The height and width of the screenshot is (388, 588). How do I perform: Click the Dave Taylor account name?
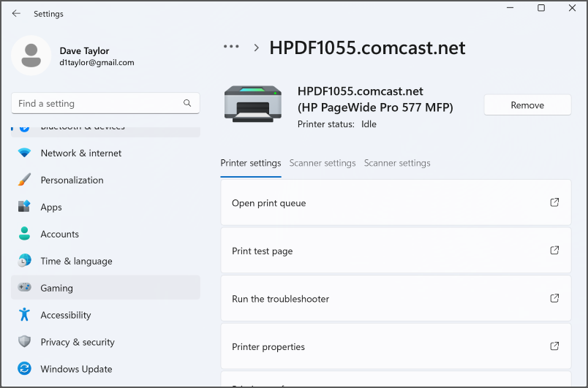point(84,51)
